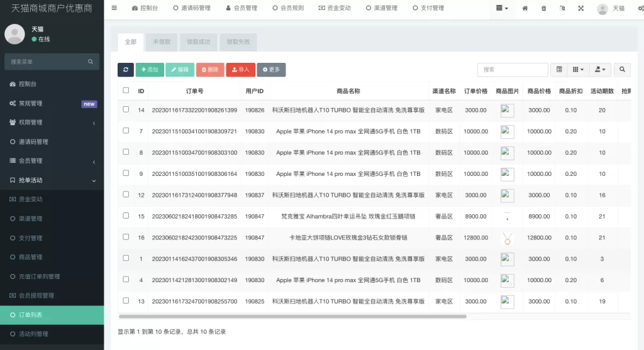Check the row with ID 9

click(126, 173)
